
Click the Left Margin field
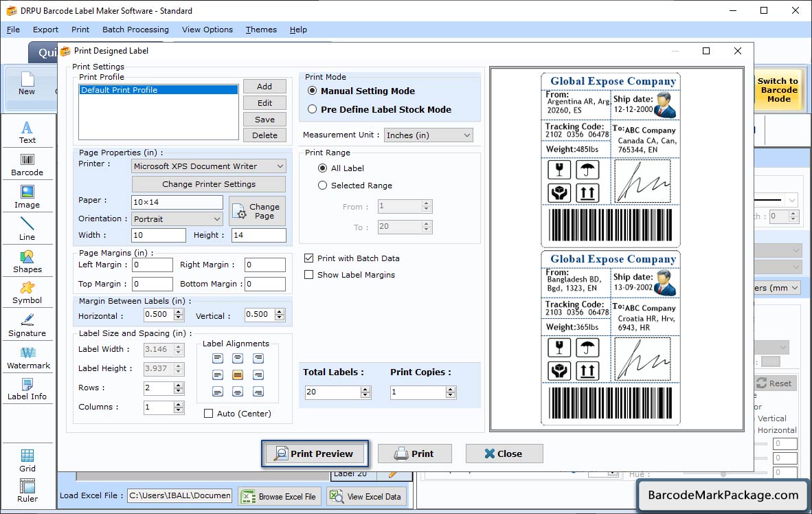153,265
